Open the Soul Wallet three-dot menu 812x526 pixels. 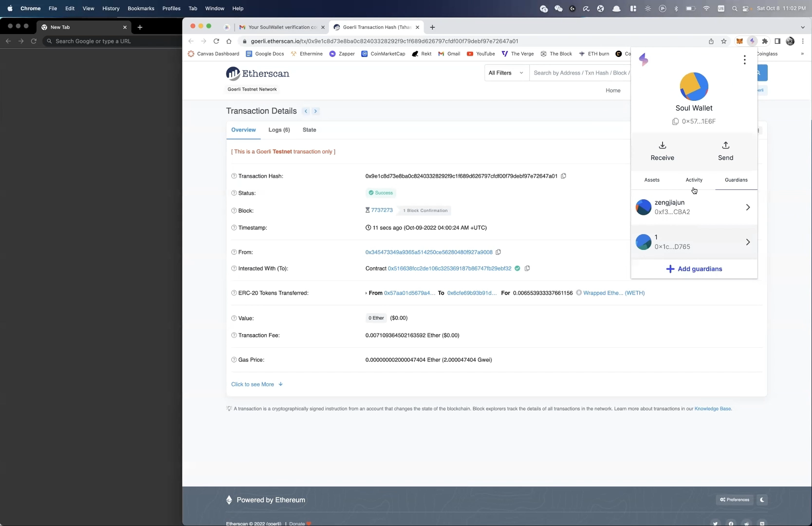click(744, 60)
